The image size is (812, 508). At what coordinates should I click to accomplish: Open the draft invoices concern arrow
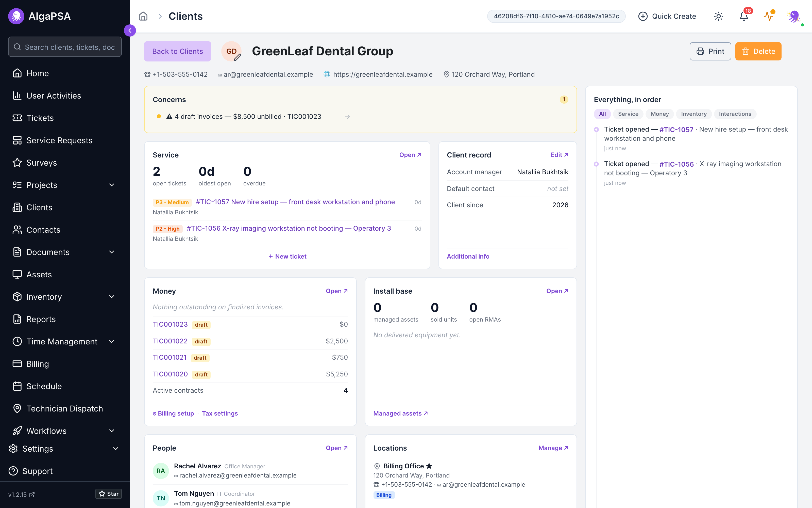[x=347, y=117]
